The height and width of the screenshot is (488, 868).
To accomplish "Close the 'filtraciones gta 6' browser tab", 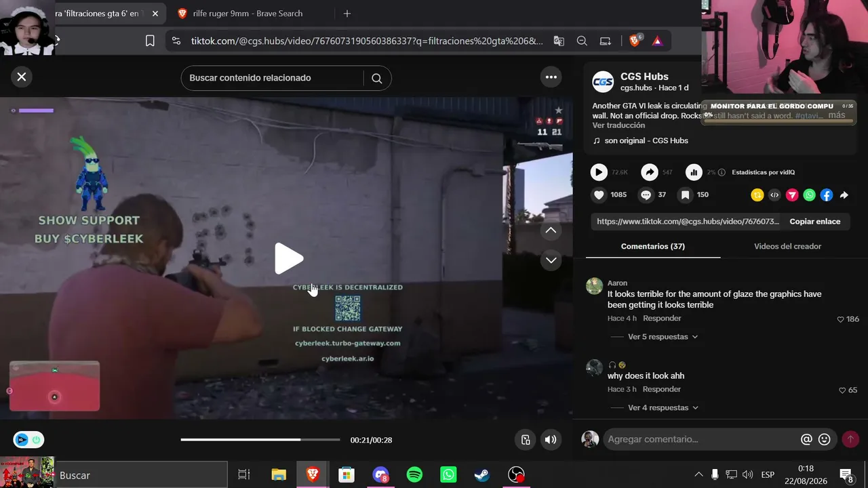I will point(155,14).
